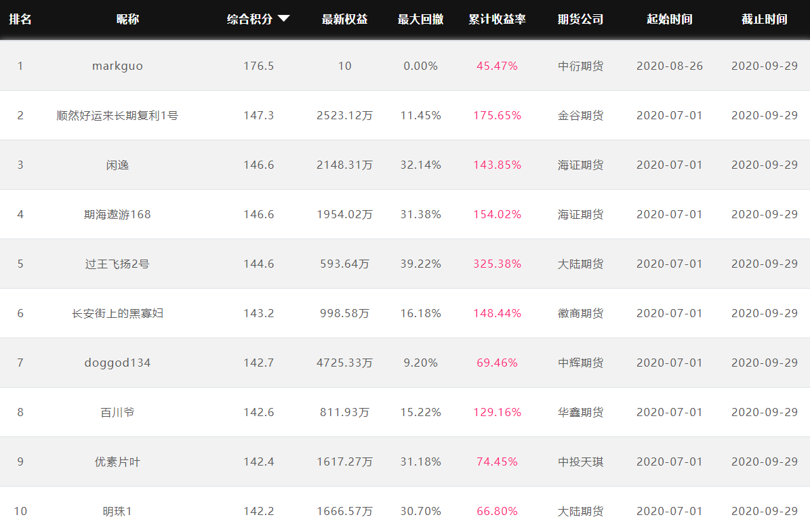Open nickname 期海遨游168
The image size is (810, 532).
point(117,214)
